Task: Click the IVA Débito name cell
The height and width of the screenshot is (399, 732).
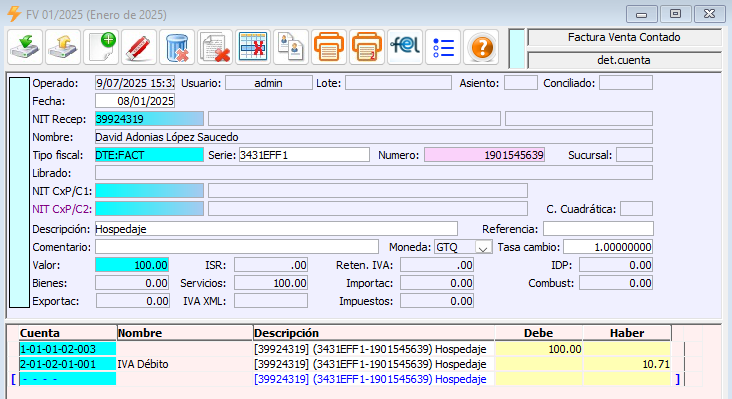Action: click(x=184, y=364)
